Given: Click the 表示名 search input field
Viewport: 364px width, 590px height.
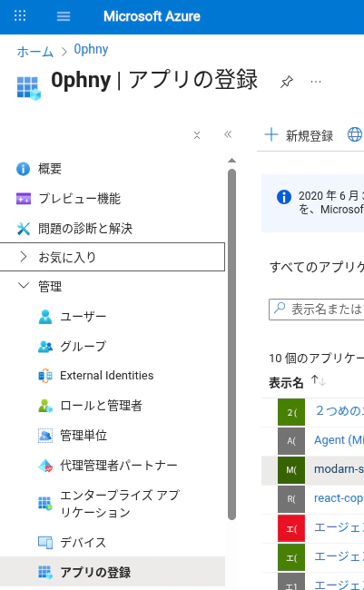Looking at the screenshot, I should click(317, 310).
